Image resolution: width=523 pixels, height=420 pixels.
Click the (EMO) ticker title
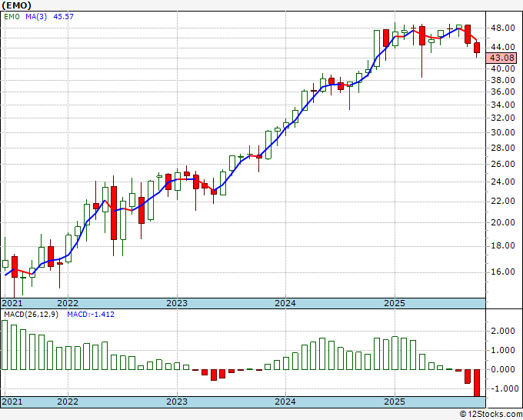[x=16, y=5]
